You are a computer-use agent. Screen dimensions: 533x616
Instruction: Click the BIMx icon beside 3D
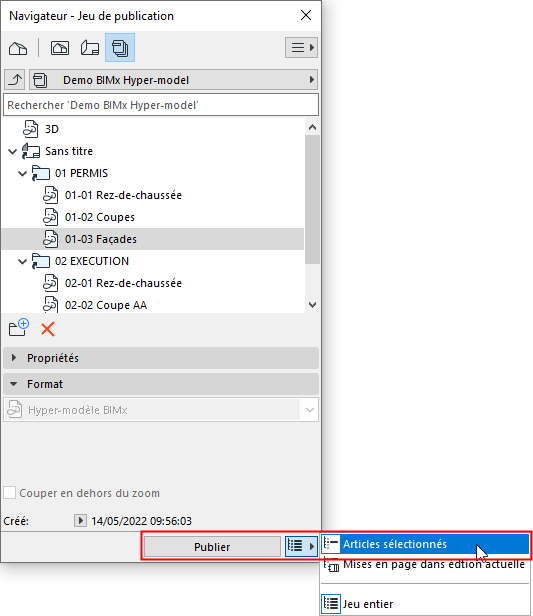pyautogui.click(x=31, y=129)
